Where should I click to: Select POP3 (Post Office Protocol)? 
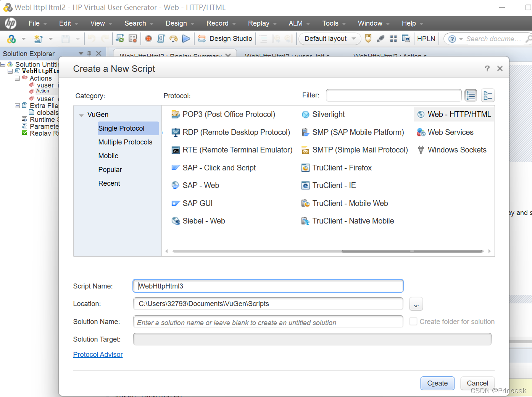click(x=223, y=114)
